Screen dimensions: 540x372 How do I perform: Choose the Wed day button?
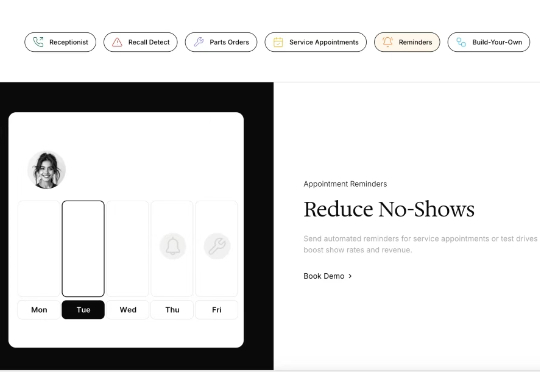(128, 310)
